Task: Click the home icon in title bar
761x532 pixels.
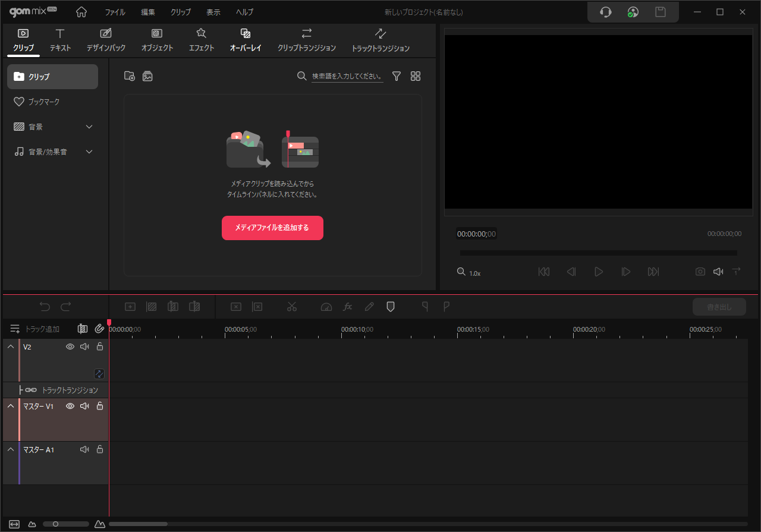Action: [x=81, y=12]
